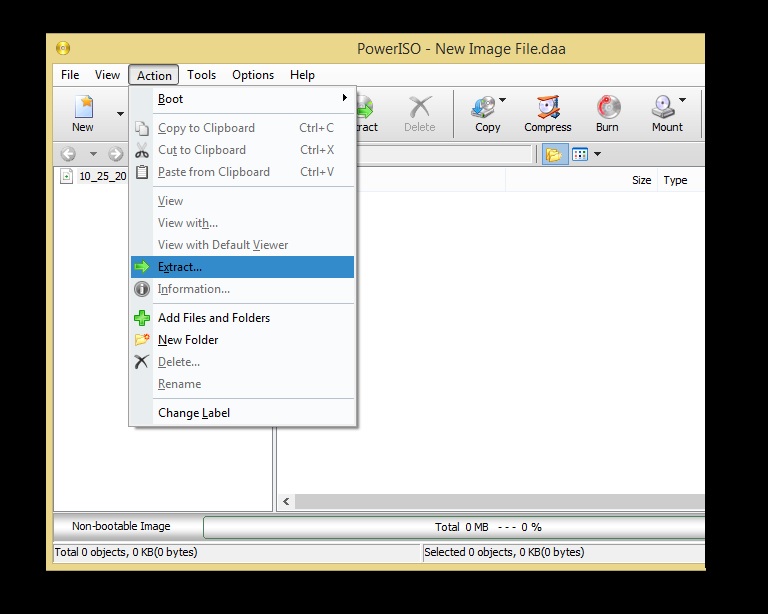Open the Help menu

[x=302, y=75]
